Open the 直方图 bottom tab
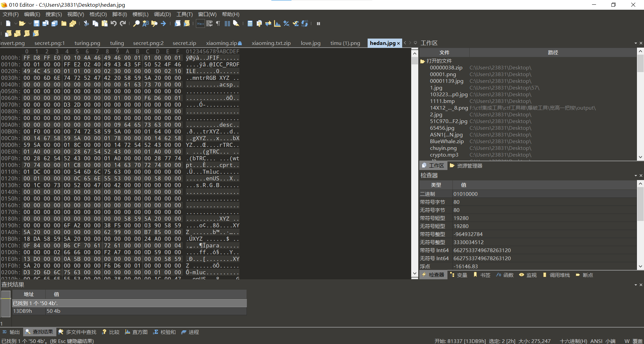The image size is (644, 344). coord(136,332)
